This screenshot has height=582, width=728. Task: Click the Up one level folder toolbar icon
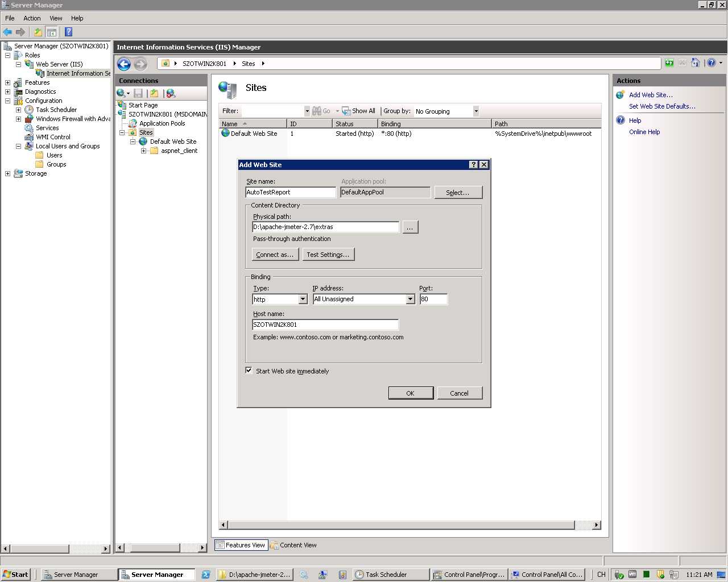[38, 32]
